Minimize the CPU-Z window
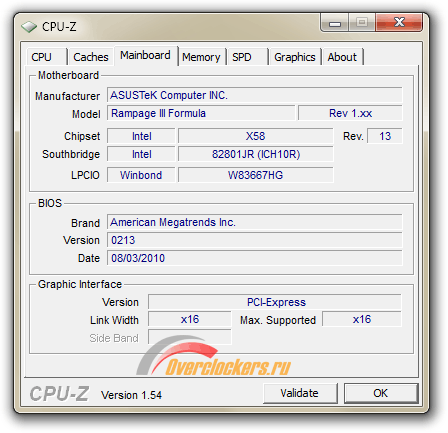 click(335, 23)
